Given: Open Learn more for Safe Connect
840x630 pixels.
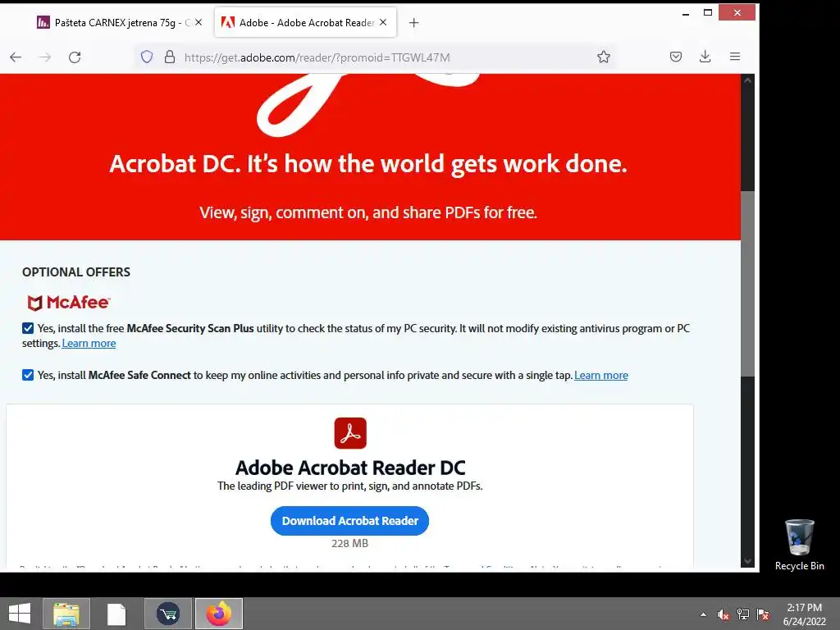Looking at the screenshot, I should coord(601,376).
